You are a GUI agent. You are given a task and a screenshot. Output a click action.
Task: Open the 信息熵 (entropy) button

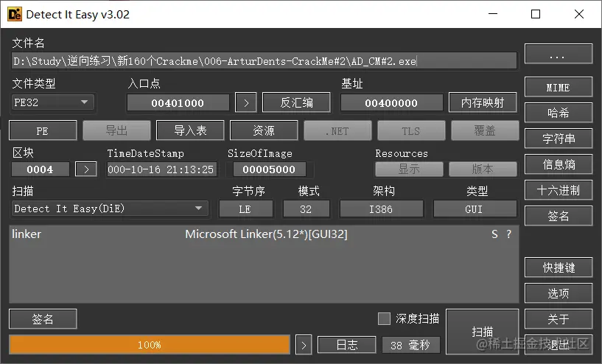tap(559, 164)
